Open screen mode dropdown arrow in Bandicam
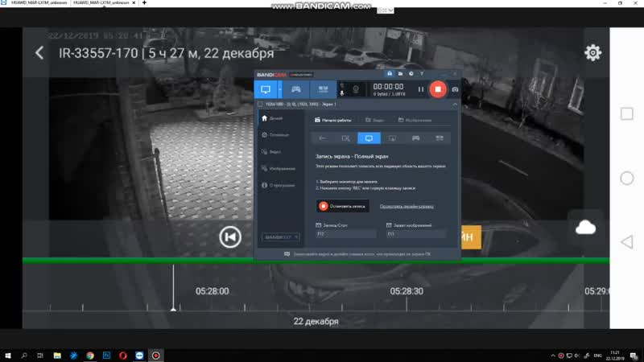The height and width of the screenshot is (362, 644). [280, 89]
